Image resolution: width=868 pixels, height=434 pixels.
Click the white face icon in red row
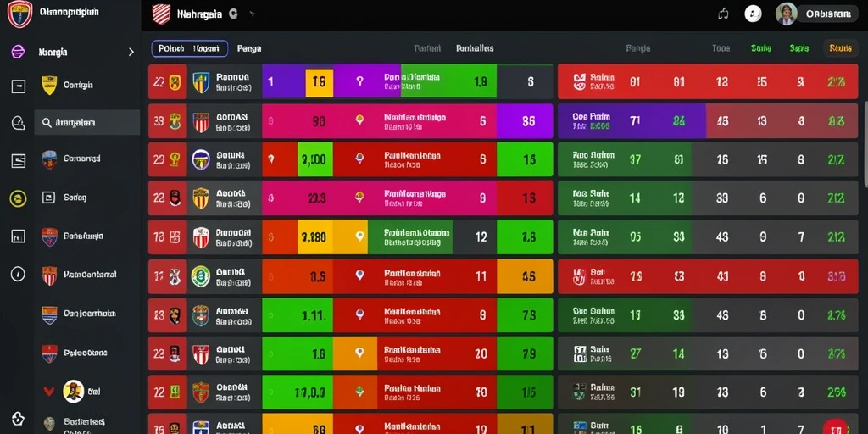579,82
